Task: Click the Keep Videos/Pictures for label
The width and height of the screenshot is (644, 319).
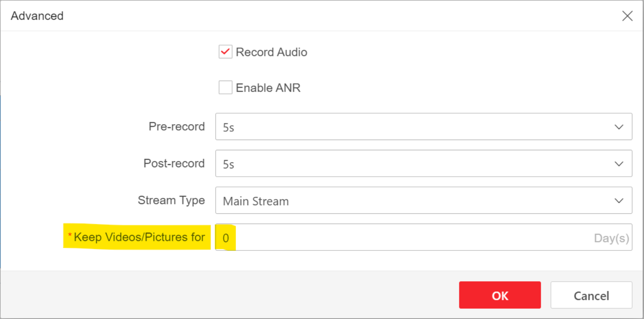Action: [x=139, y=237]
